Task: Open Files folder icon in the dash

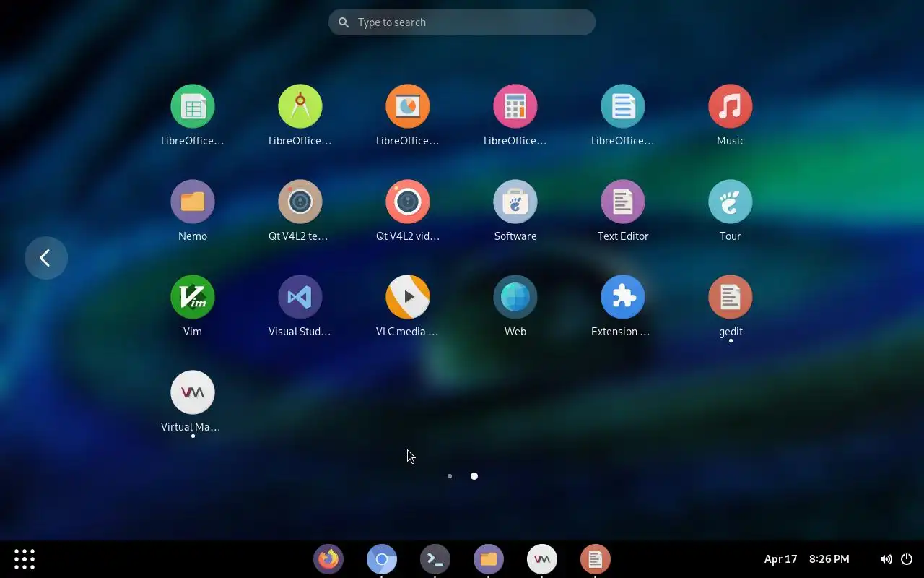Action: [x=489, y=559]
